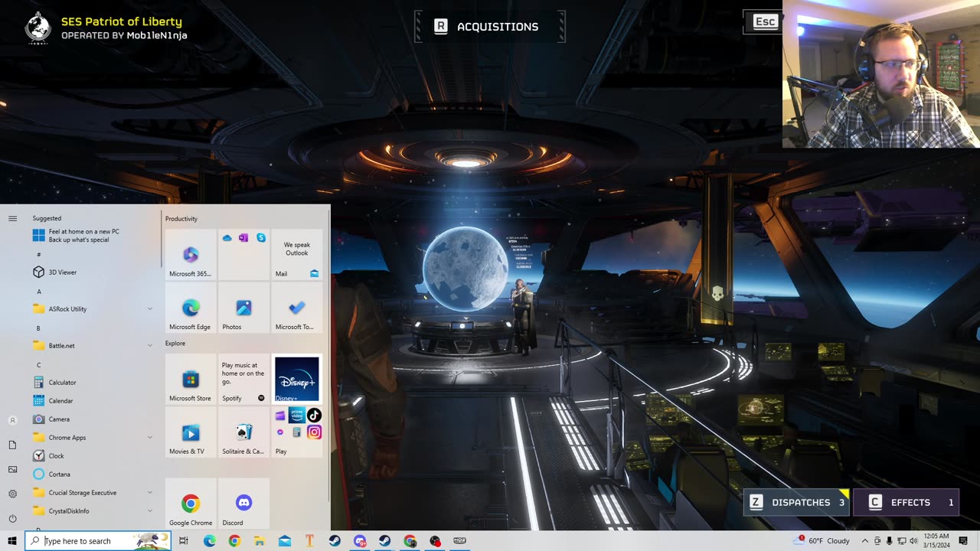
Task: Launch the Discord tile in Start menu
Action: 243,504
